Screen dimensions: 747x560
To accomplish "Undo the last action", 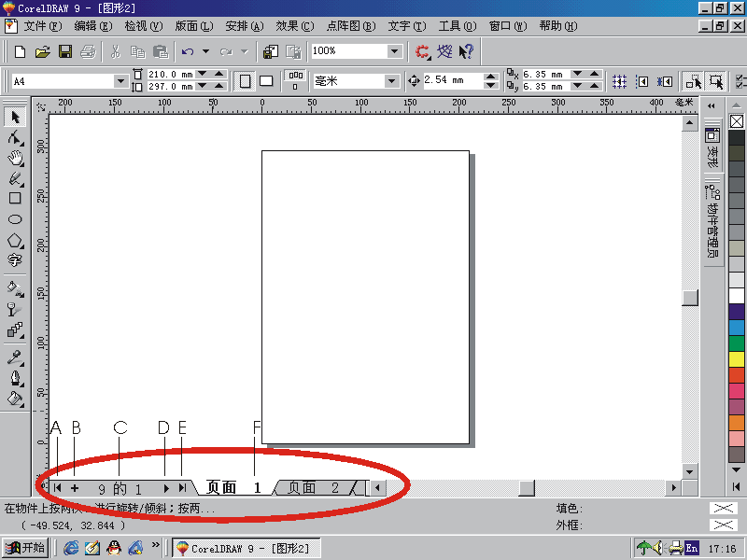I will 188,51.
